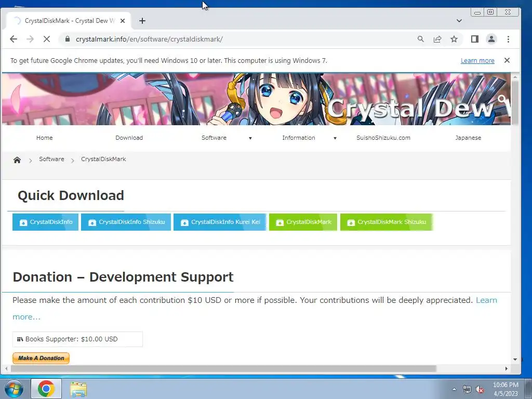Image resolution: width=532 pixels, height=399 pixels.
Task: Click the share this page icon
Action: click(x=437, y=39)
